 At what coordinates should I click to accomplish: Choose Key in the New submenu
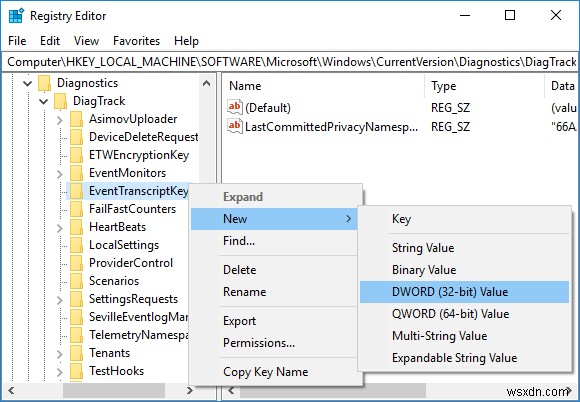click(464, 219)
